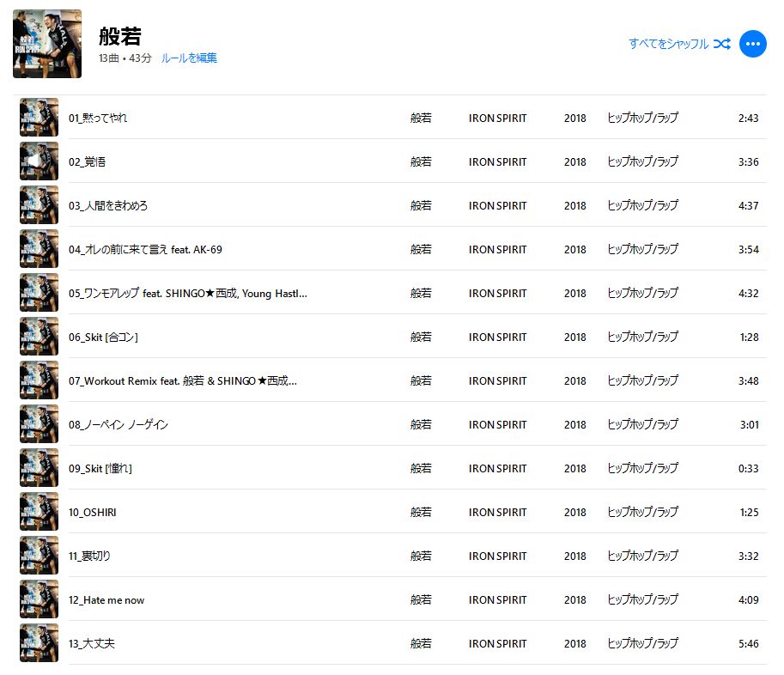Open the blue more options button
The image size is (784, 675).
(752, 44)
